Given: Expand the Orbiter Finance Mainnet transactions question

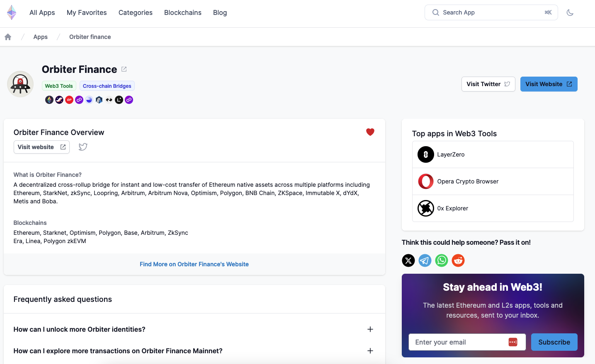Looking at the screenshot, I should point(194,351).
